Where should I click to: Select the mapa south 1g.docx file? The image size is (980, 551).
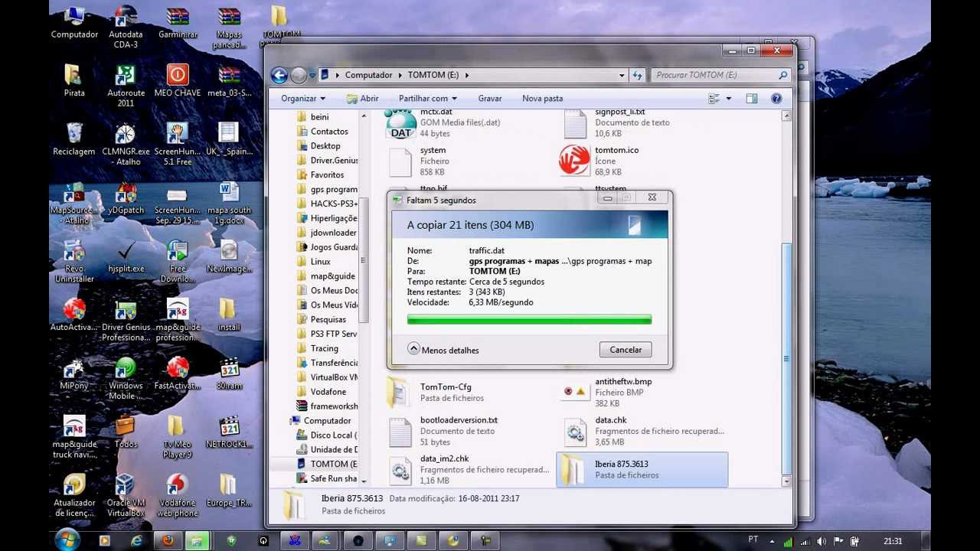point(229,202)
